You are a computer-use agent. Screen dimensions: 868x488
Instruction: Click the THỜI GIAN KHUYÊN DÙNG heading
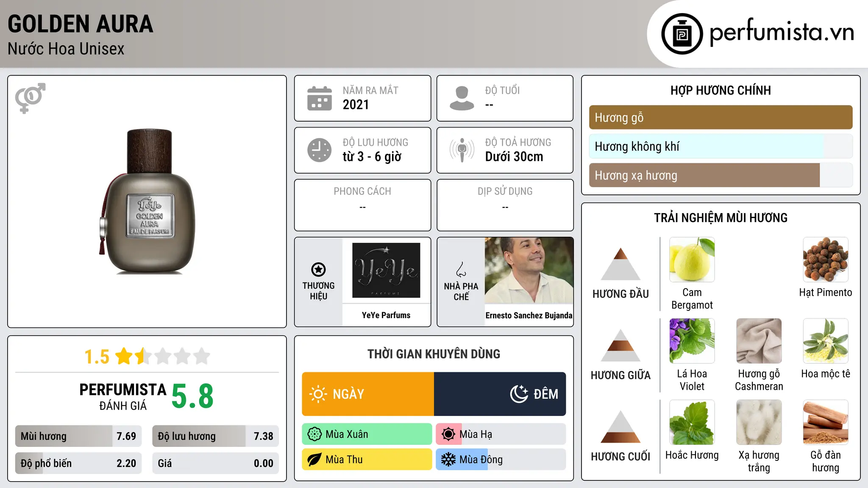[x=434, y=354]
